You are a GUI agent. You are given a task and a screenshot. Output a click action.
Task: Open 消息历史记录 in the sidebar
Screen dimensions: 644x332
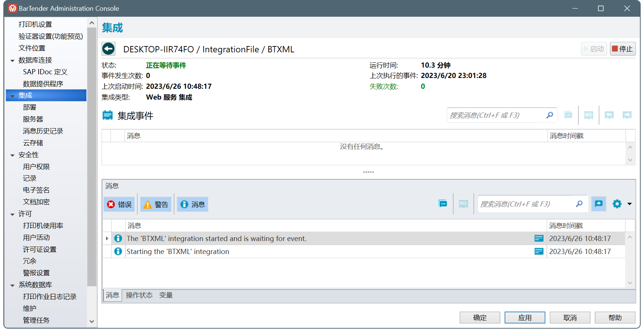(43, 131)
